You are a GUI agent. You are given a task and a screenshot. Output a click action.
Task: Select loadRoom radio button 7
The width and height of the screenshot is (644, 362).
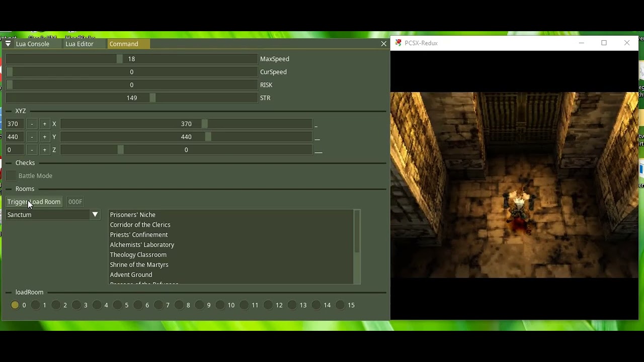[x=159, y=305]
